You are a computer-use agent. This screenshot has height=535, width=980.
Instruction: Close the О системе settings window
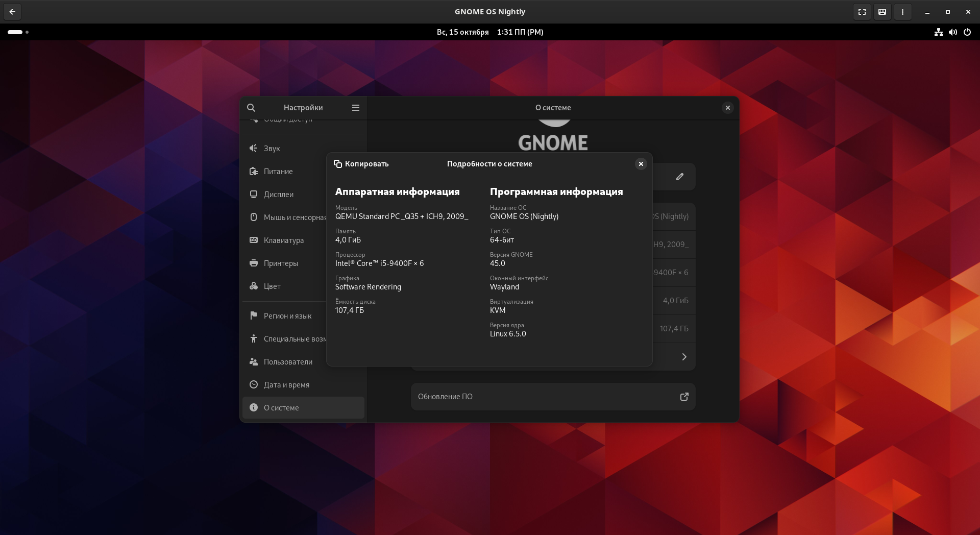click(x=728, y=108)
